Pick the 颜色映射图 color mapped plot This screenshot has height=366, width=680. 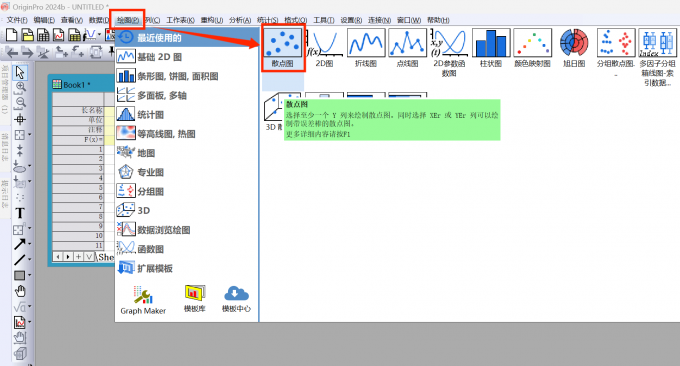click(532, 48)
